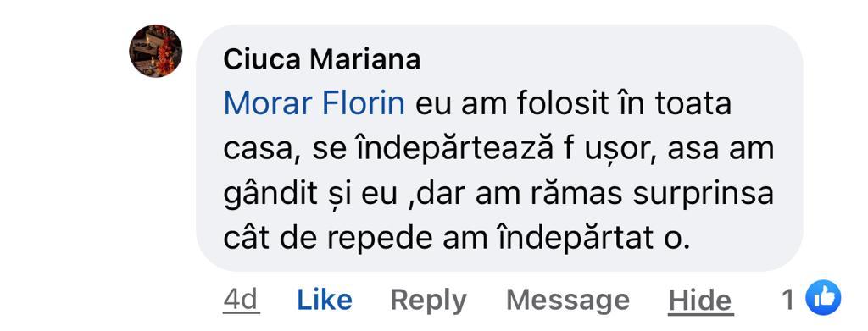The width and height of the screenshot is (868, 331).
Task: Reply to Ciuca Mariana's comment
Action: pos(428,301)
